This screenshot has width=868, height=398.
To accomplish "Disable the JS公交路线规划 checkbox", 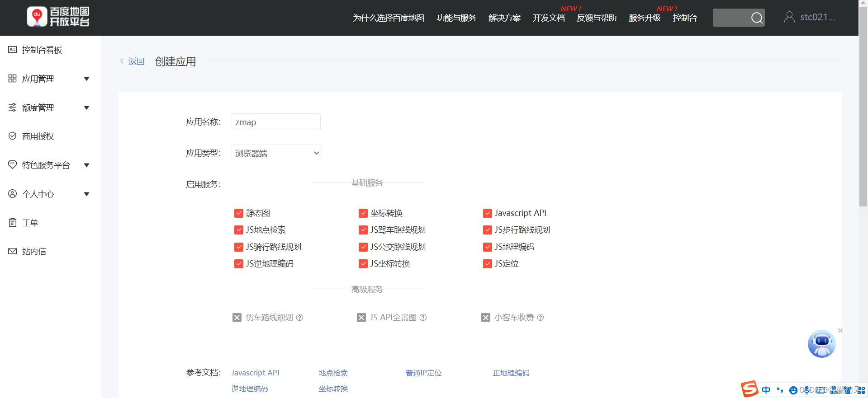I will [x=363, y=247].
